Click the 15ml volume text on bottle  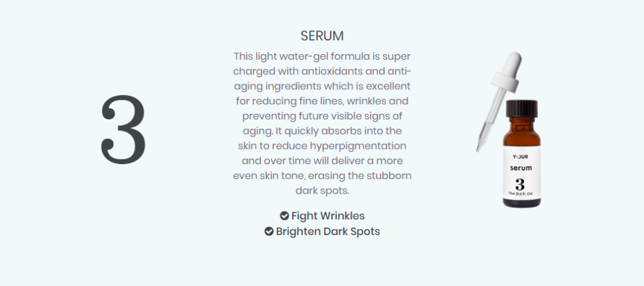pos(520,193)
